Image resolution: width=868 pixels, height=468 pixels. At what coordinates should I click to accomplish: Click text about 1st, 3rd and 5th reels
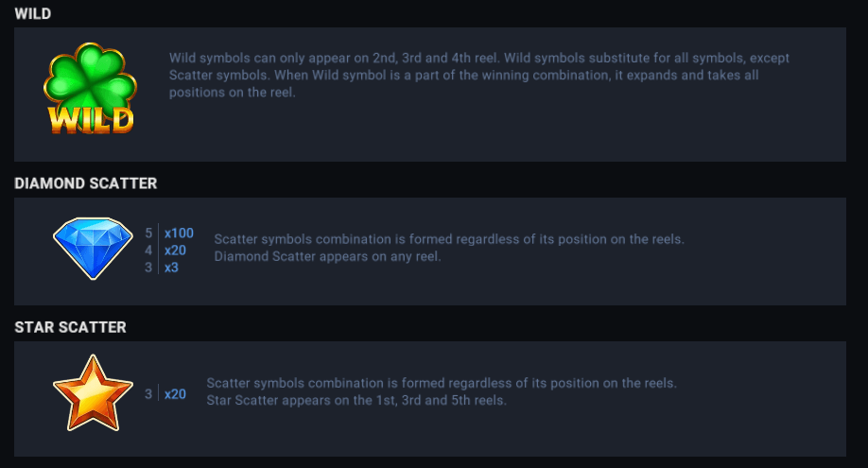pyautogui.click(x=356, y=400)
